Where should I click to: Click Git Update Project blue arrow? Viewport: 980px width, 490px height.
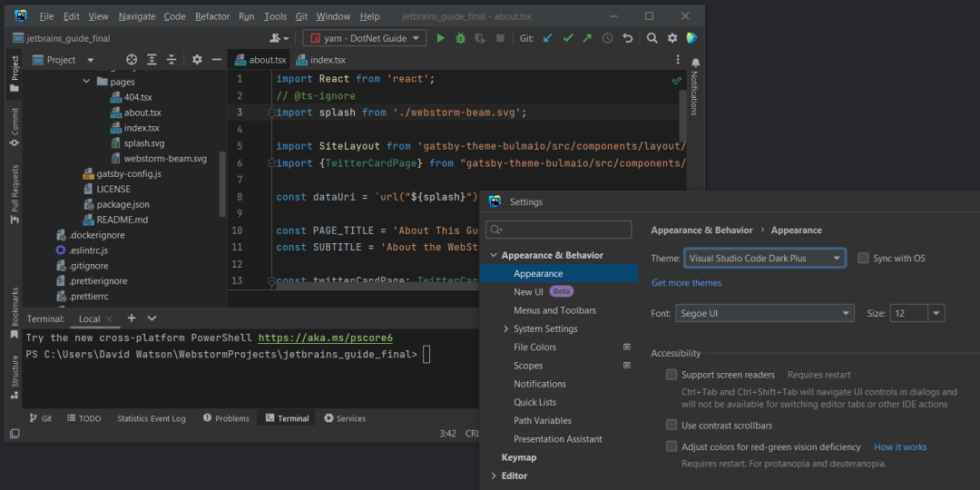click(547, 38)
